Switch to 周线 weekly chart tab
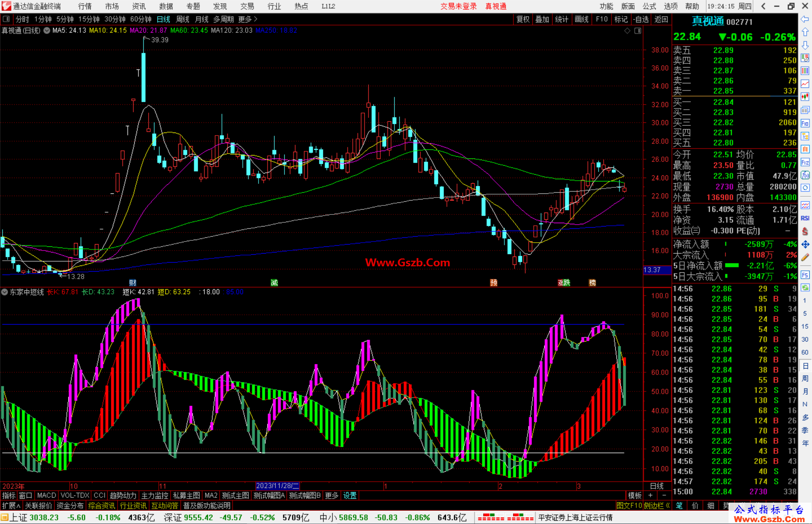This screenshot has height=524, width=812. click(183, 19)
